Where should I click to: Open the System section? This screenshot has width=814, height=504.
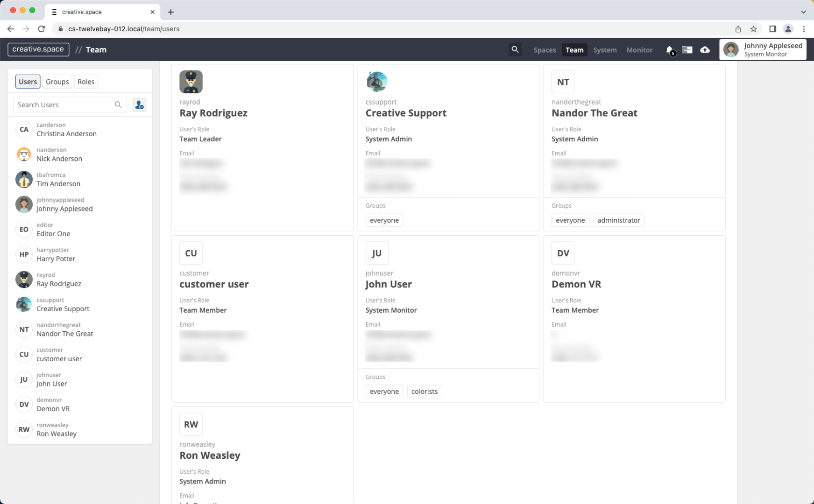pos(605,50)
